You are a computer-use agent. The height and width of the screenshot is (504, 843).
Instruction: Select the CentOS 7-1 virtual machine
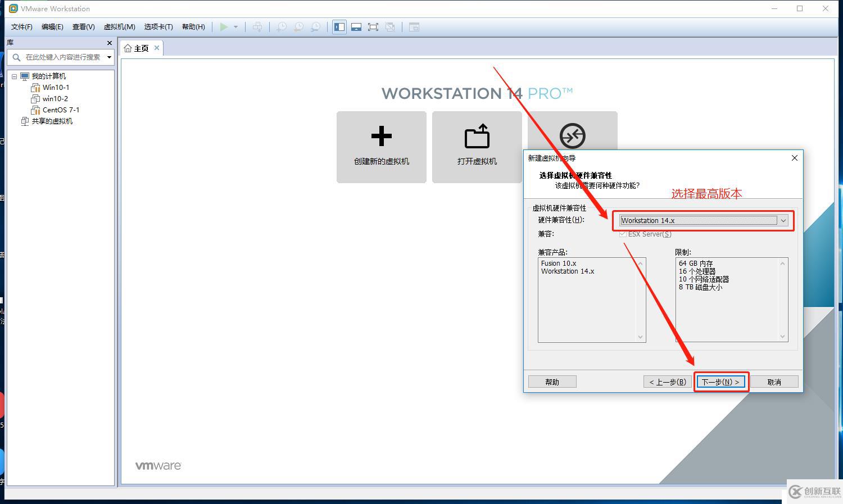click(x=61, y=110)
